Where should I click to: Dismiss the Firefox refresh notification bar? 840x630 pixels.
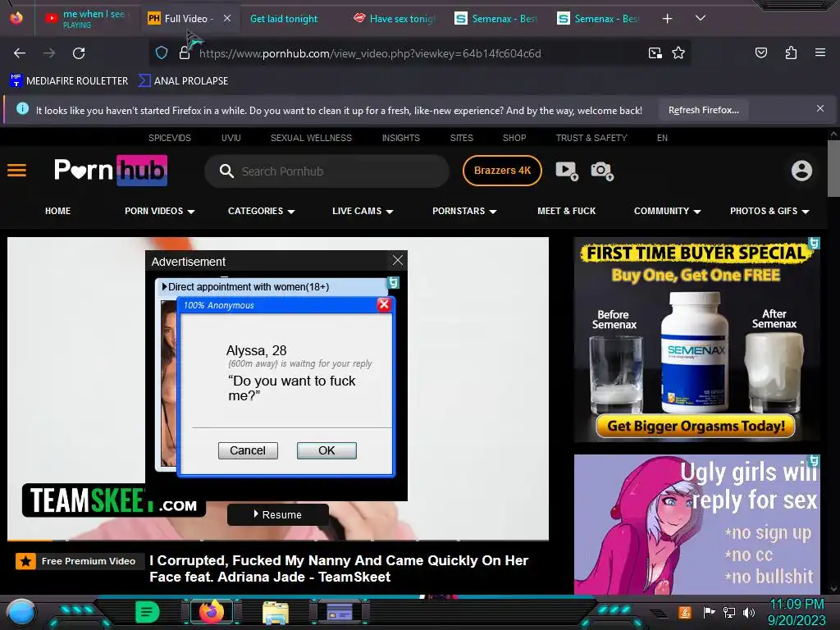pos(820,109)
